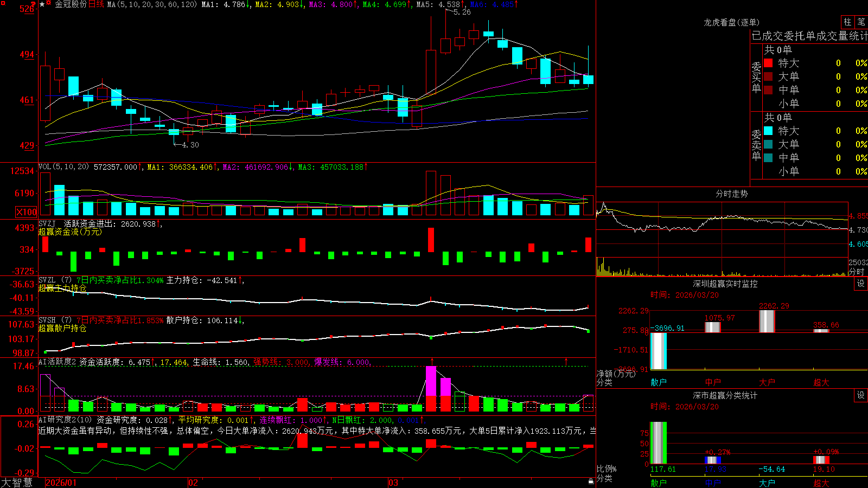Click the lock icon at the chart's bottom-right

(x=591, y=481)
